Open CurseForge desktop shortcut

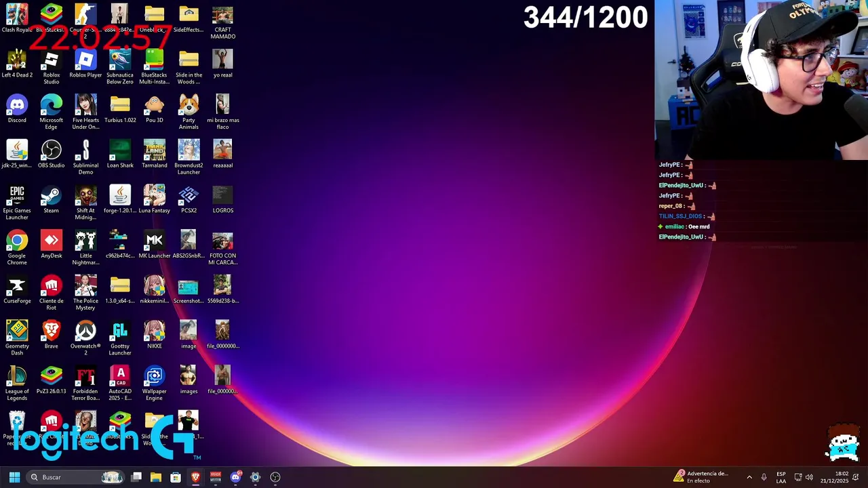click(x=17, y=290)
